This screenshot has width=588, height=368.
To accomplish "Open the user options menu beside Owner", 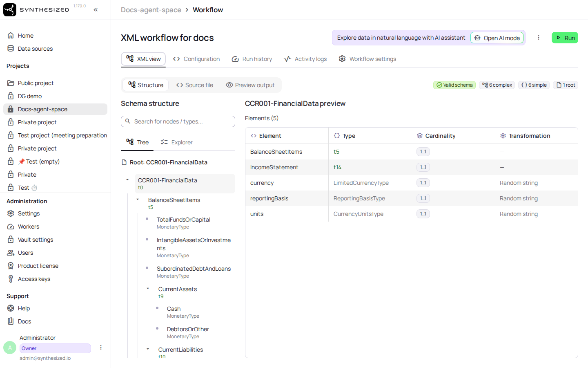I will click(101, 348).
